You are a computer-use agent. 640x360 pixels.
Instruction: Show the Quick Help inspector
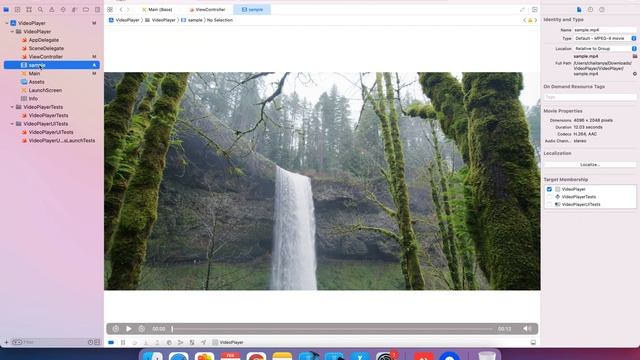pos(602,9)
